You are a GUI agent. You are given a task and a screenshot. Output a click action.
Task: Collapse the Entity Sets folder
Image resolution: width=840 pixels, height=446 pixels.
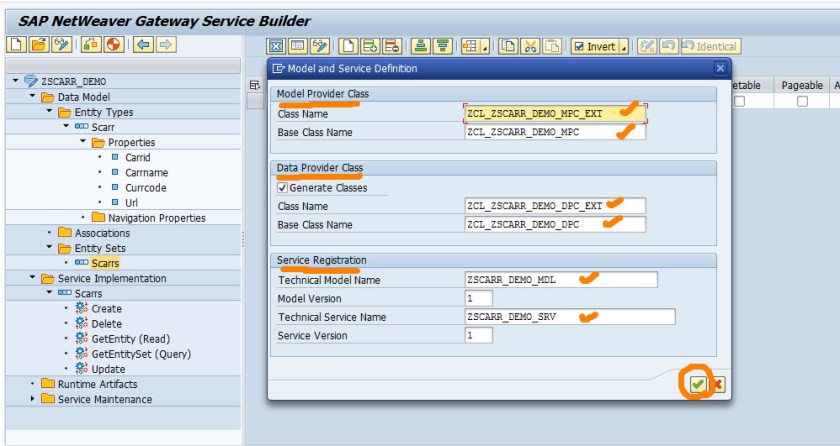click(x=49, y=247)
